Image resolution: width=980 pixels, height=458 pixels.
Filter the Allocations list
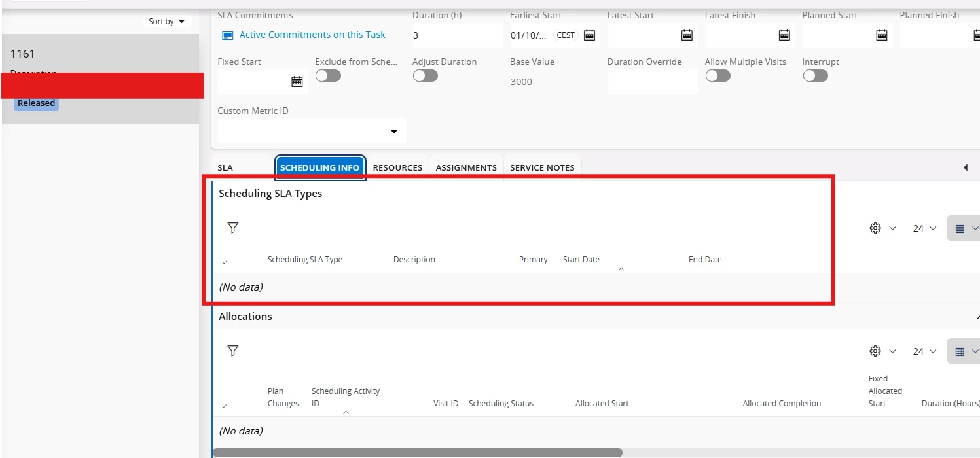233,351
